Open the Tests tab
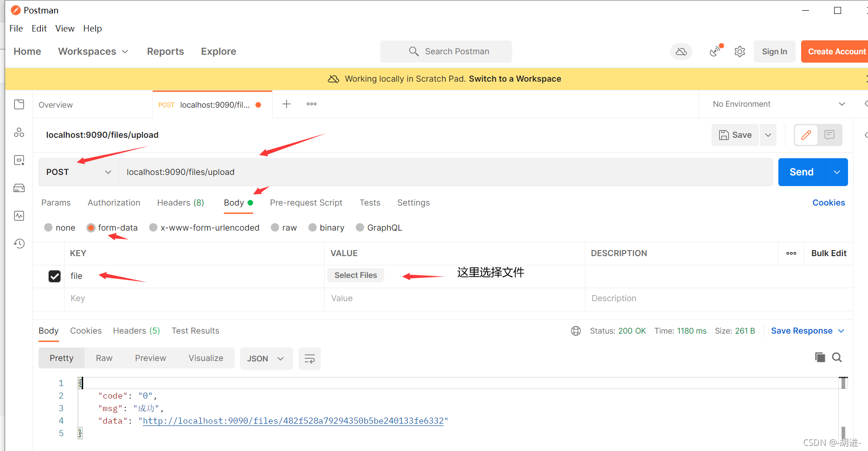Image resolution: width=868 pixels, height=451 pixels. pyautogui.click(x=370, y=203)
